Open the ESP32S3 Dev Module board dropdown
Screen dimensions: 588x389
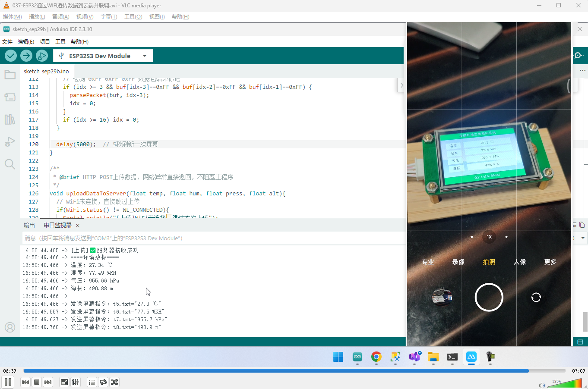pos(103,56)
